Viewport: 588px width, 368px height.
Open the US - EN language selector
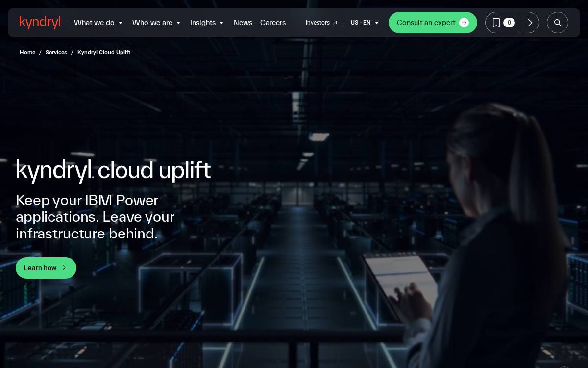[365, 23]
